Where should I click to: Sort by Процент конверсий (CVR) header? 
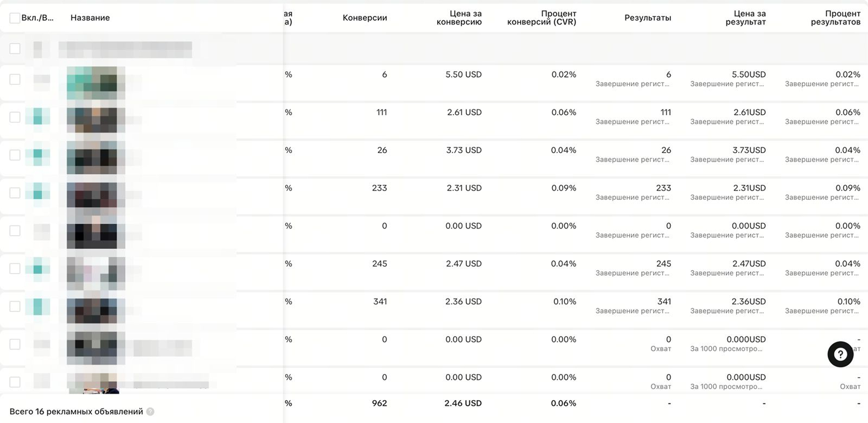541,18
